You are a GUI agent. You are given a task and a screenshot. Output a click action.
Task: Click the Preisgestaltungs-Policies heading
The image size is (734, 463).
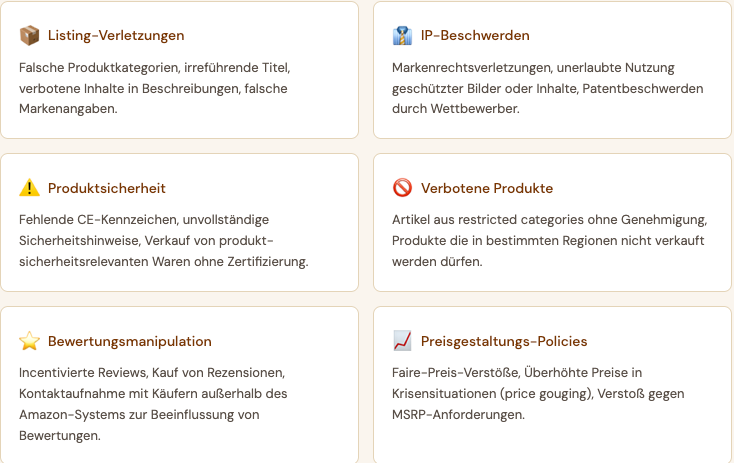coord(504,341)
